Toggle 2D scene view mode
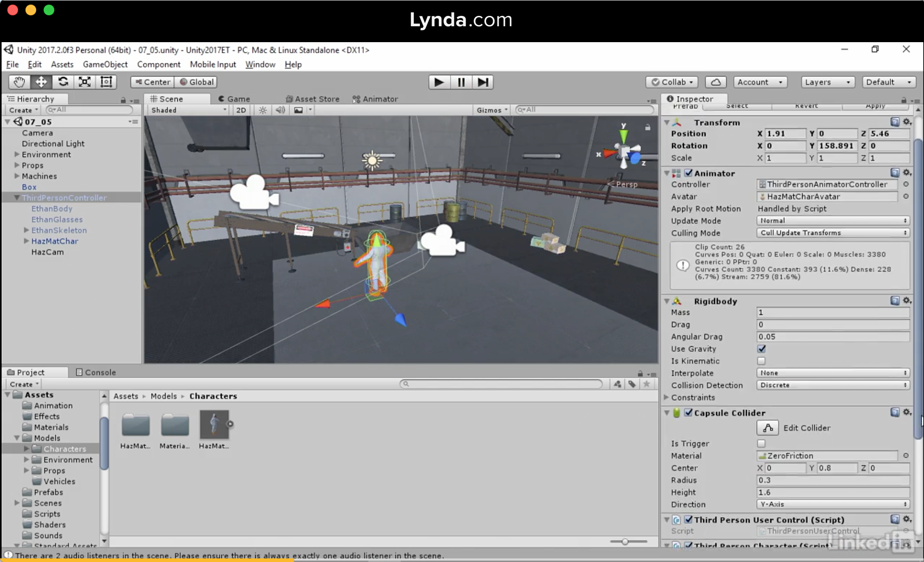 241,110
